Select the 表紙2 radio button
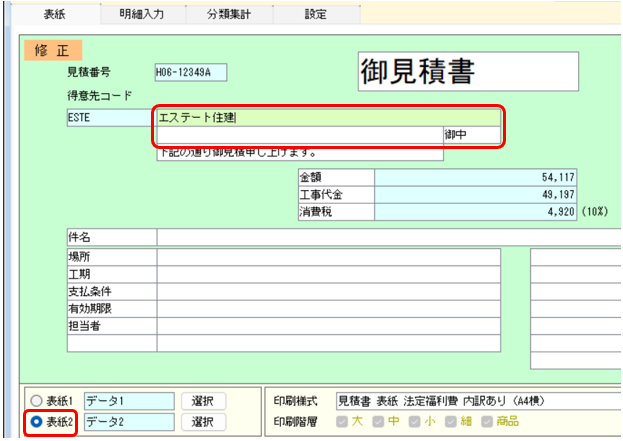This screenshot has height=441, width=623. [37, 422]
